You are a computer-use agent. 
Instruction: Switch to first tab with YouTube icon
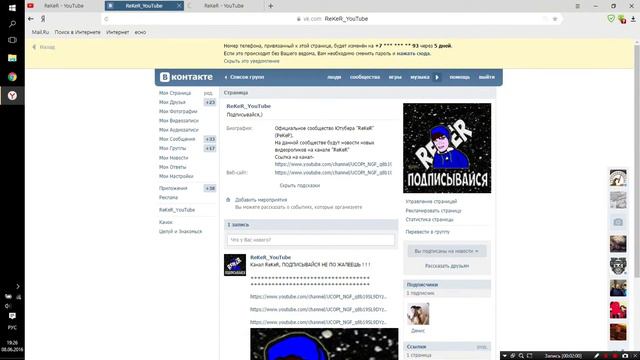pos(64,6)
